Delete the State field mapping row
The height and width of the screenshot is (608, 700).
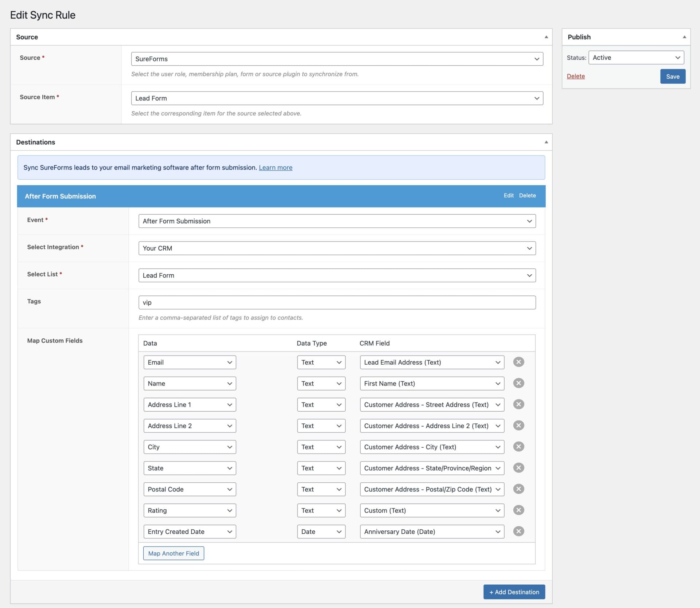(x=518, y=468)
